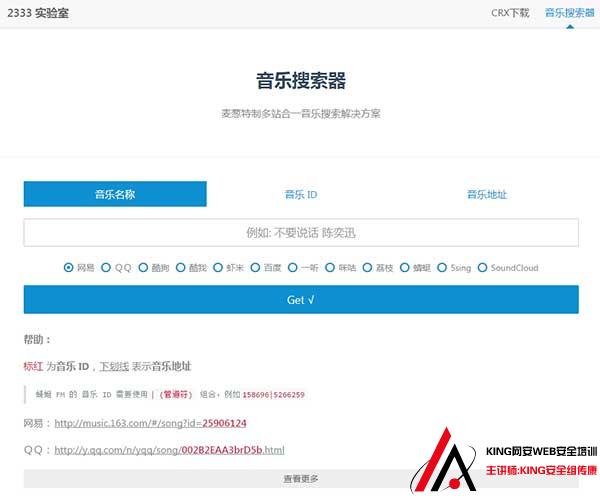Image resolution: width=600 pixels, height=500 pixels.
Task: Click the 标红 highlighted word
Action: coord(33,366)
